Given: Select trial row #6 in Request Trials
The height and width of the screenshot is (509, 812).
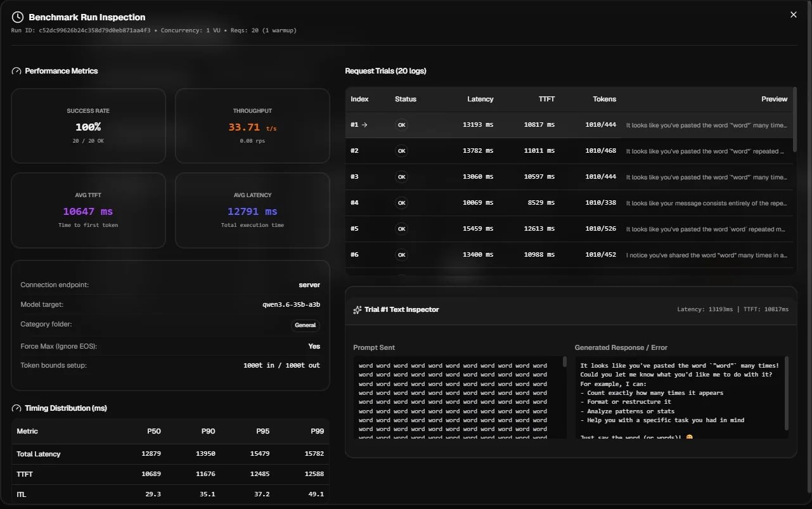Looking at the screenshot, I should (x=569, y=255).
